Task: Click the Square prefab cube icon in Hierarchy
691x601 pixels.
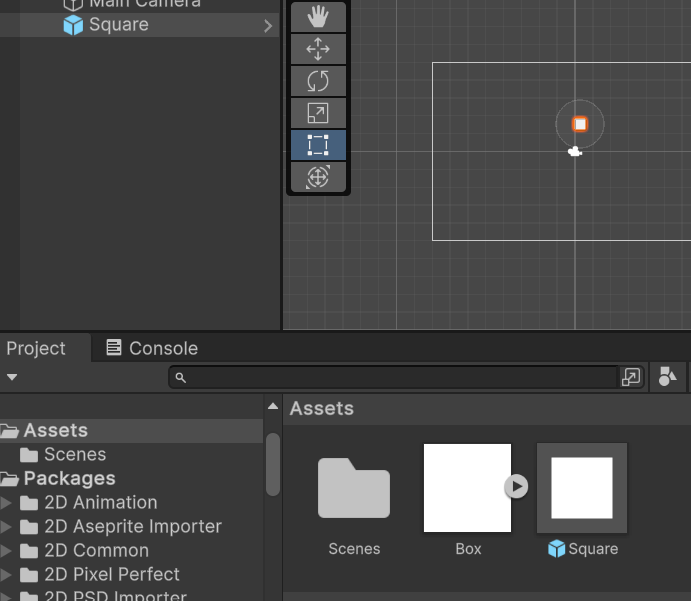Action: pos(73,25)
